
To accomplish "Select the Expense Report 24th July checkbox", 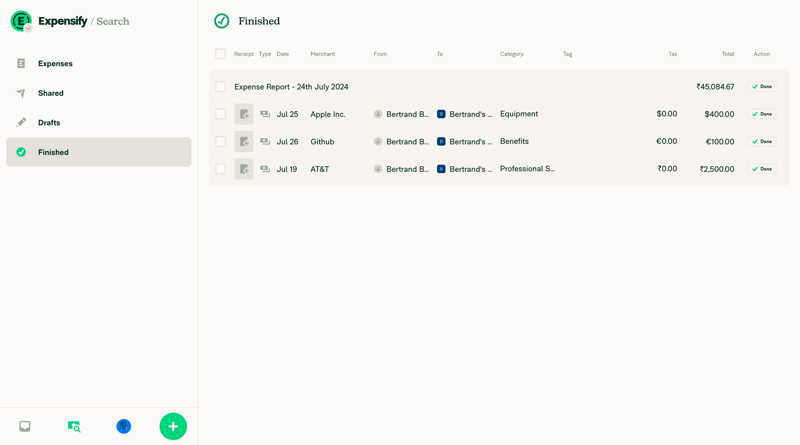I will [x=220, y=87].
